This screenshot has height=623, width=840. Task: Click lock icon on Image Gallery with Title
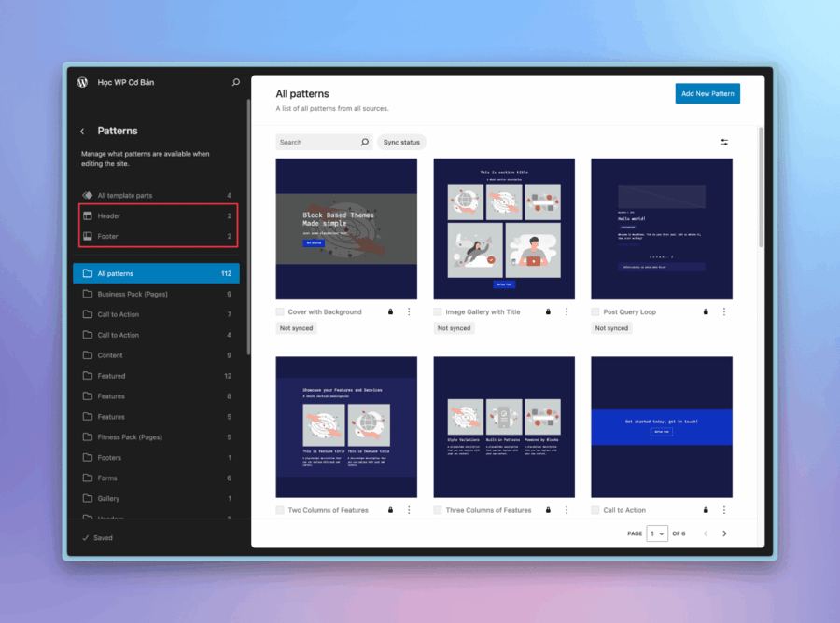548,312
